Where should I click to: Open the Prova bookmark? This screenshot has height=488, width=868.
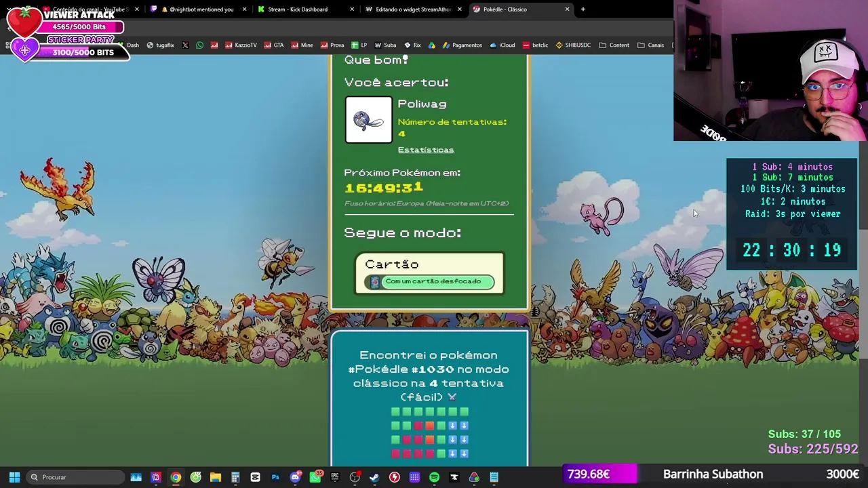tap(332, 45)
